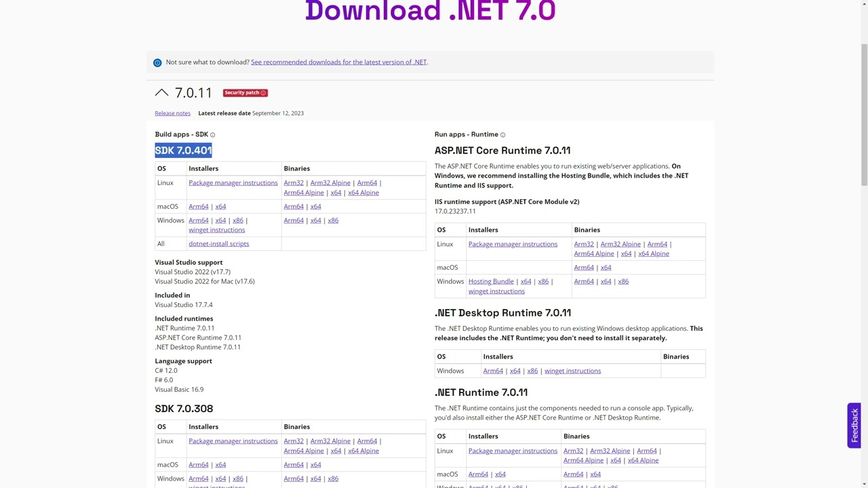Download SDK 7.0.401 Linux x64 Alpine binary
Image resolution: width=868 pixels, height=488 pixels.
[x=363, y=192]
